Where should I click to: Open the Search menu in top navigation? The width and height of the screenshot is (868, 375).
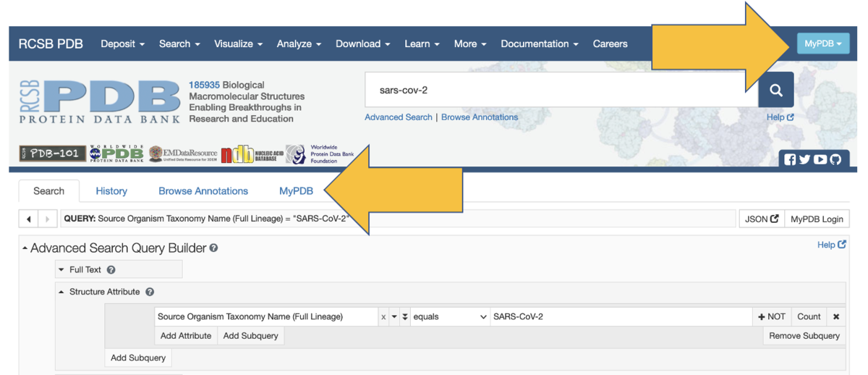[179, 43]
